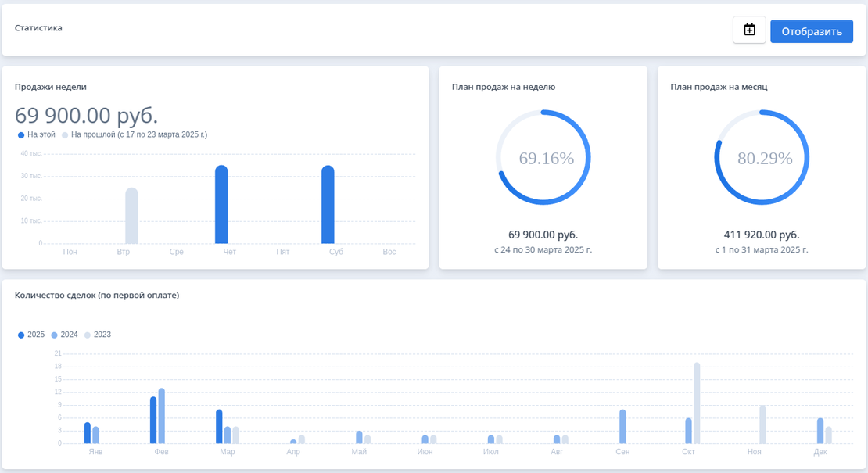Click the January 2025 deals bar
This screenshot has width=868, height=473.
point(88,433)
